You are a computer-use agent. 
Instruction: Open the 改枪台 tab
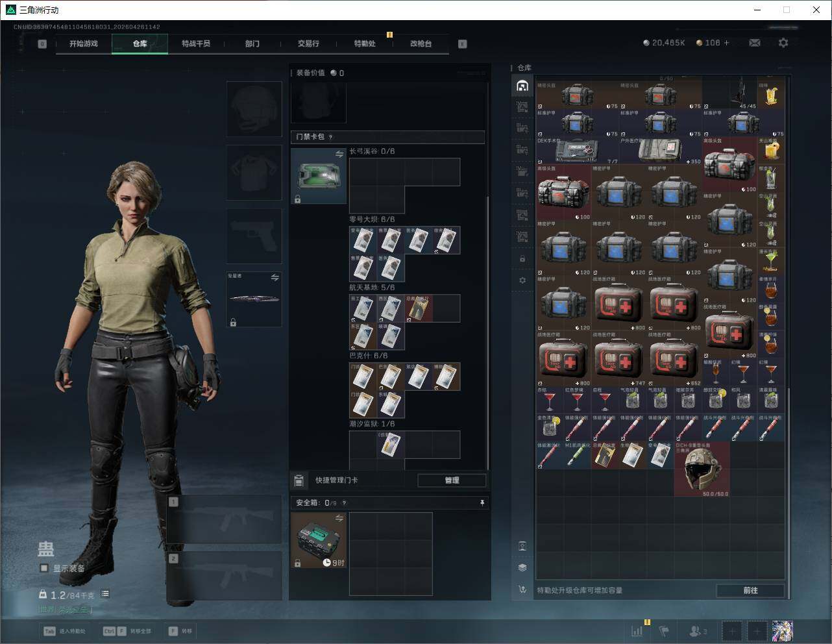(421, 43)
